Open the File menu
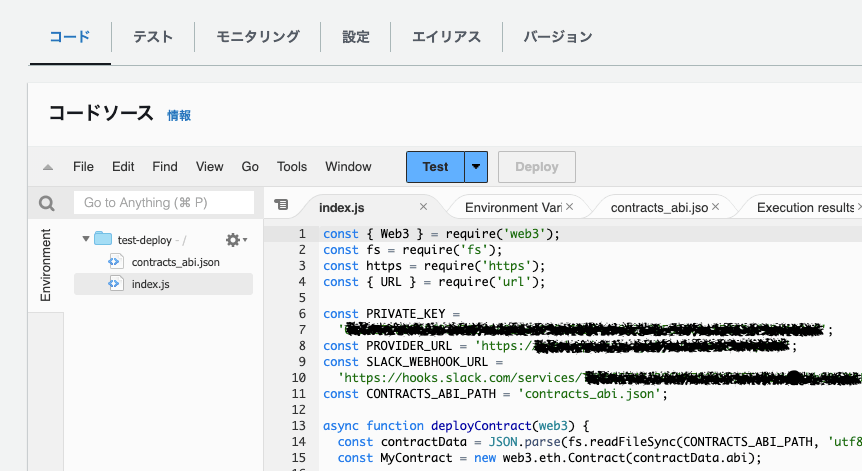 pyautogui.click(x=84, y=167)
